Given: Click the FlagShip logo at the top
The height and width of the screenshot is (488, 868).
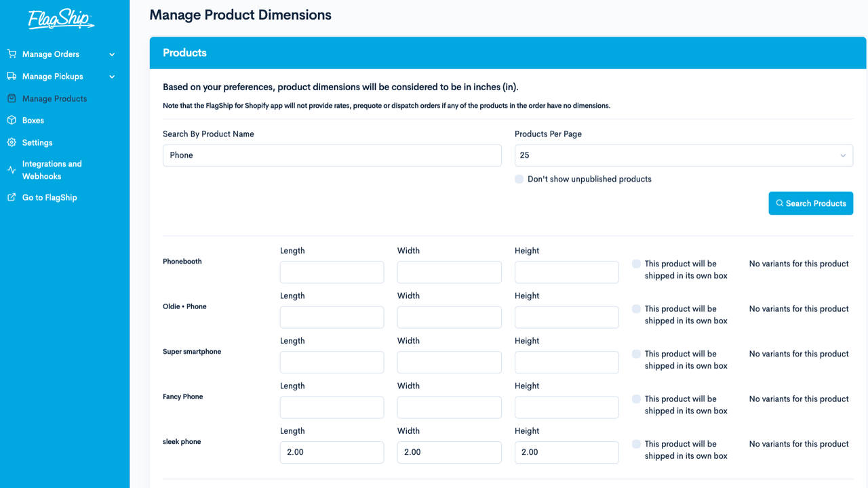Looking at the screenshot, I should click(60, 20).
